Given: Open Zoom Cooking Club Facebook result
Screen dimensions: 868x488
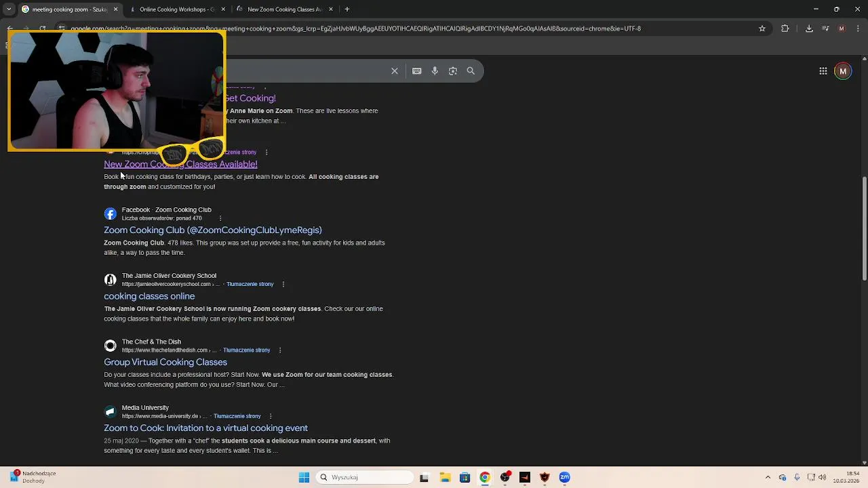Looking at the screenshot, I should coord(212,230).
